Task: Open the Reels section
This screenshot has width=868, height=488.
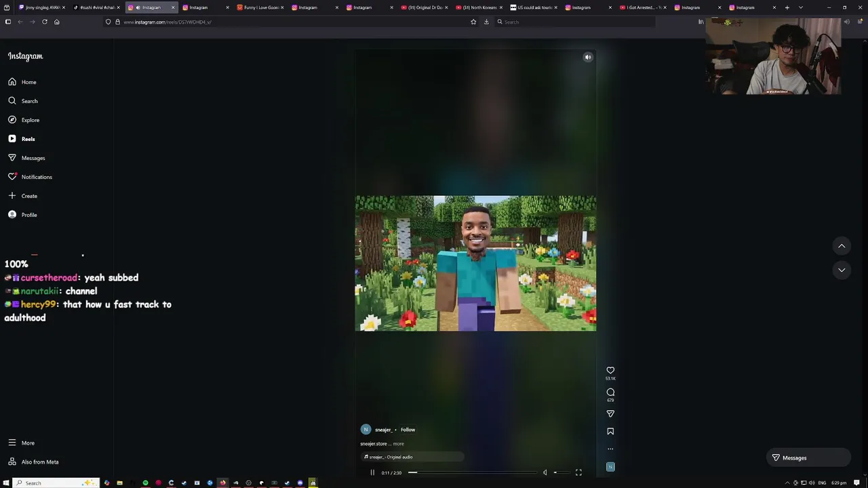Action: pos(21,139)
